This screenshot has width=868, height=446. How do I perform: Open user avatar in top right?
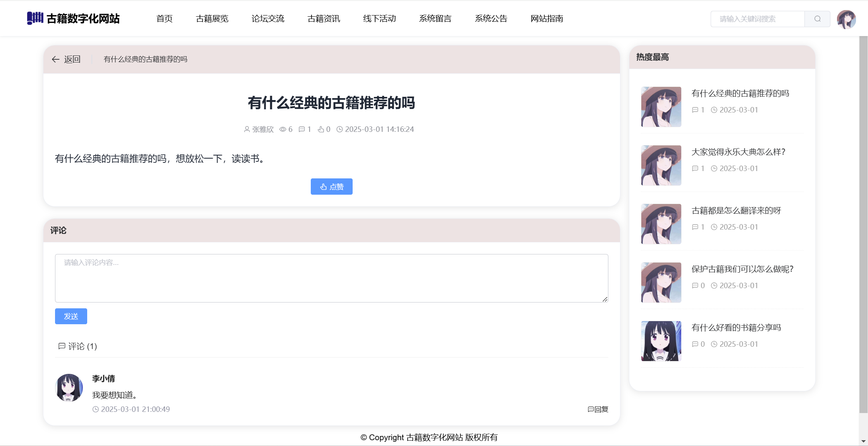pos(846,19)
